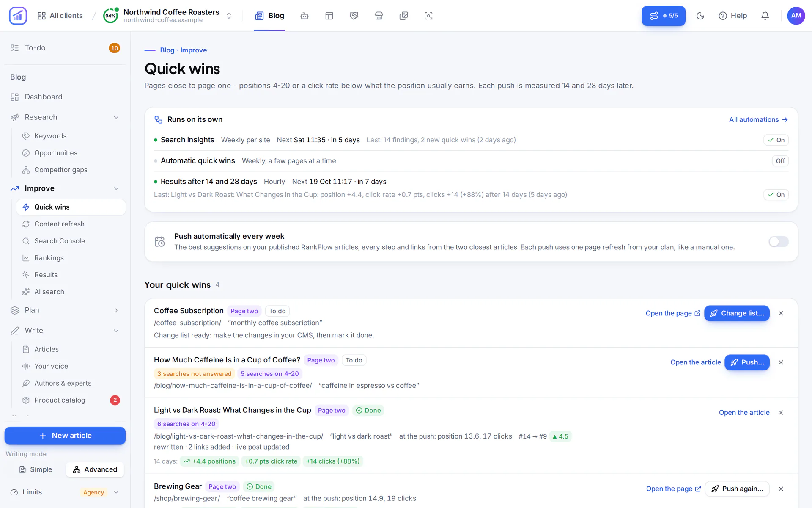Image resolution: width=812 pixels, height=508 pixels.
Task: Open the page for Coffee Subscription
Action: point(673,313)
